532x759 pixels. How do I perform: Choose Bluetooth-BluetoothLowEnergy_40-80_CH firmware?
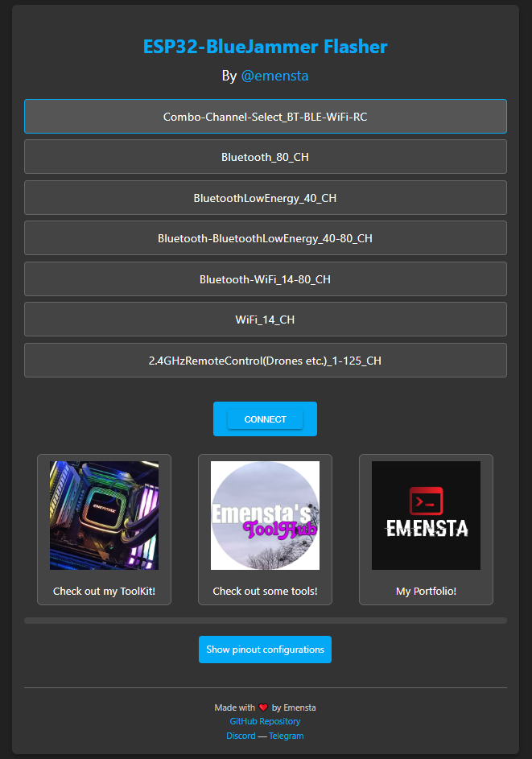266,238
